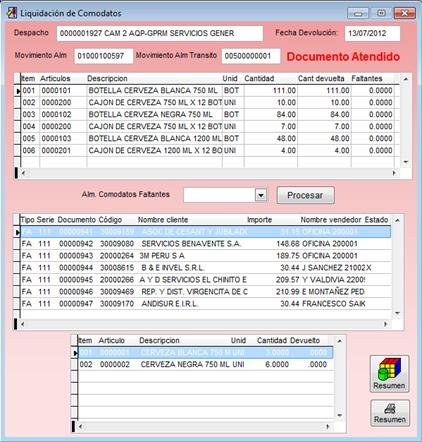Screen dimensions: 422x442
Task: Click the application icon in title bar
Action: click(x=12, y=13)
